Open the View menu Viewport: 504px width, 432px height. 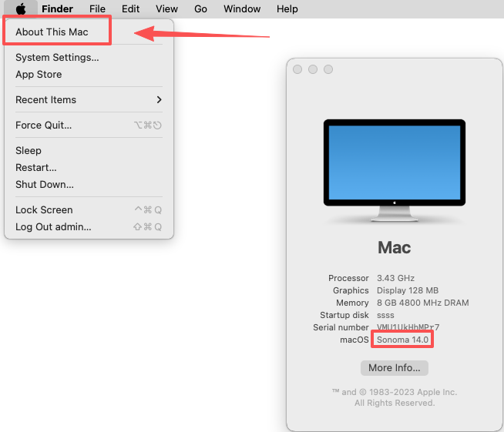point(166,8)
